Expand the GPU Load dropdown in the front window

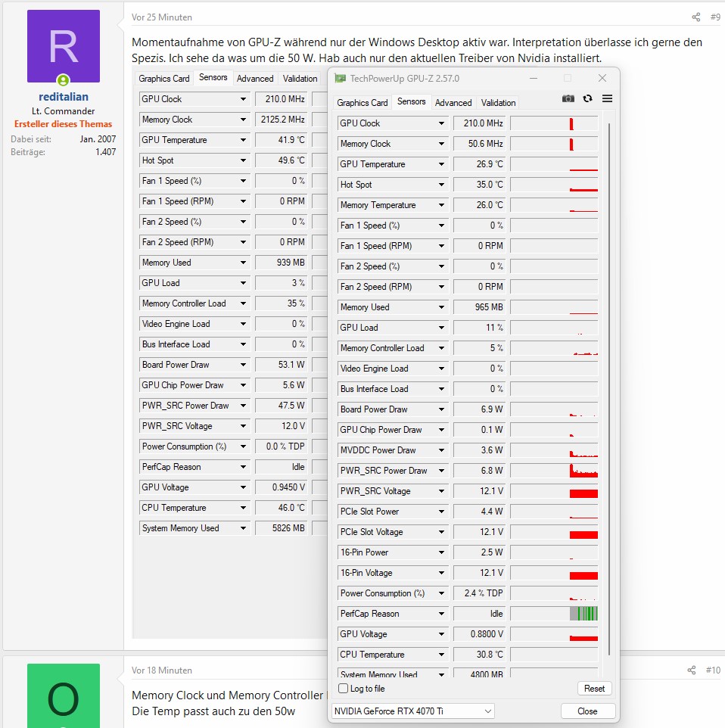coord(441,328)
